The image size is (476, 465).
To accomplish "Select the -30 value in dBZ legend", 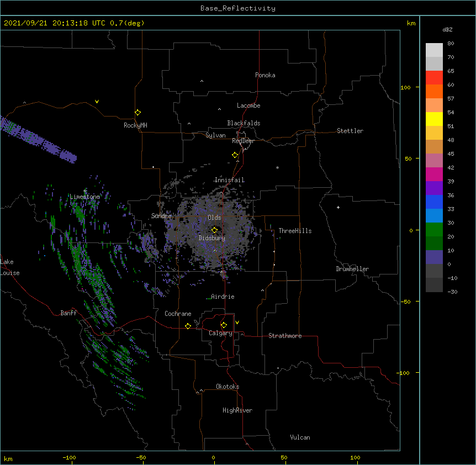I will pyautogui.click(x=452, y=292).
